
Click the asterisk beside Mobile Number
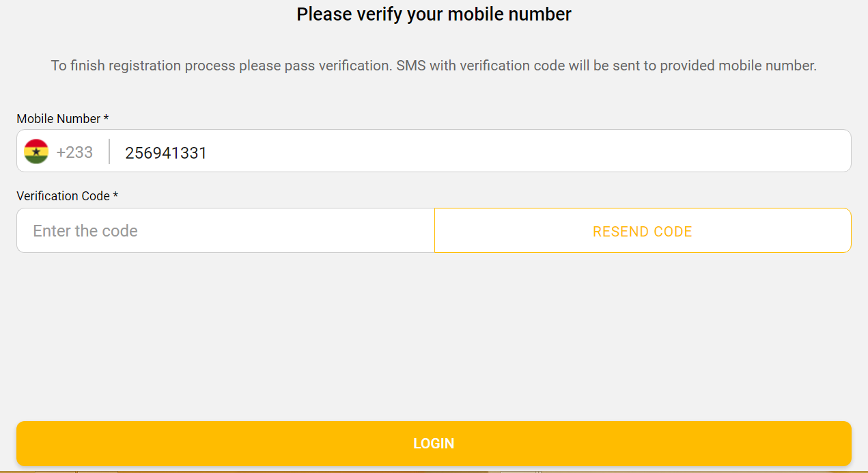[106, 119]
